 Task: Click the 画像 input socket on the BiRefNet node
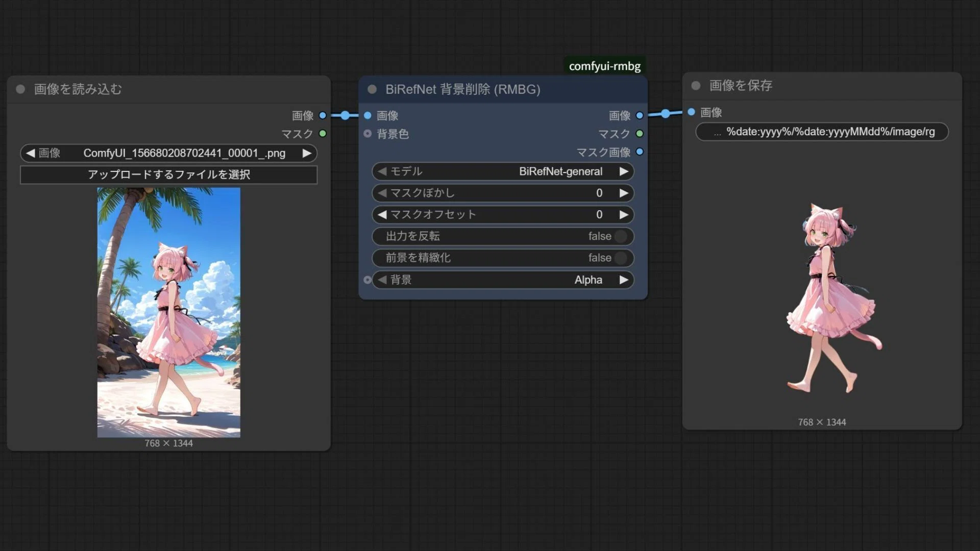click(x=367, y=116)
